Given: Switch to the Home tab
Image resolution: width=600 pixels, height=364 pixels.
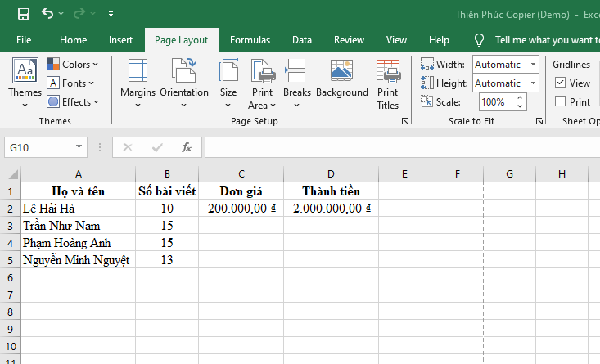Looking at the screenshot, I should [x=73, y=40].
